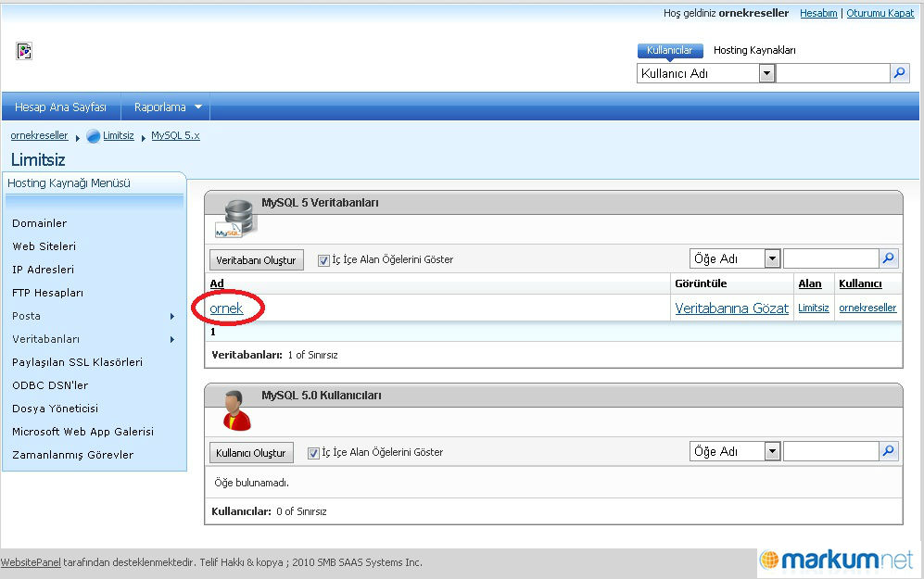
Task: Click the markum.net logo
Action: click(836, 560)
